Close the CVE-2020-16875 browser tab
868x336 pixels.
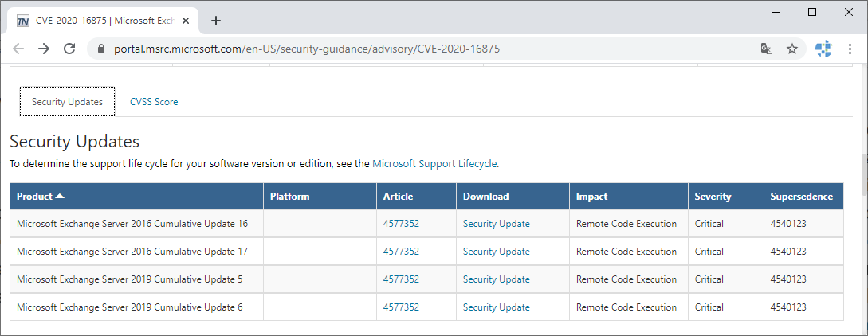186,21
